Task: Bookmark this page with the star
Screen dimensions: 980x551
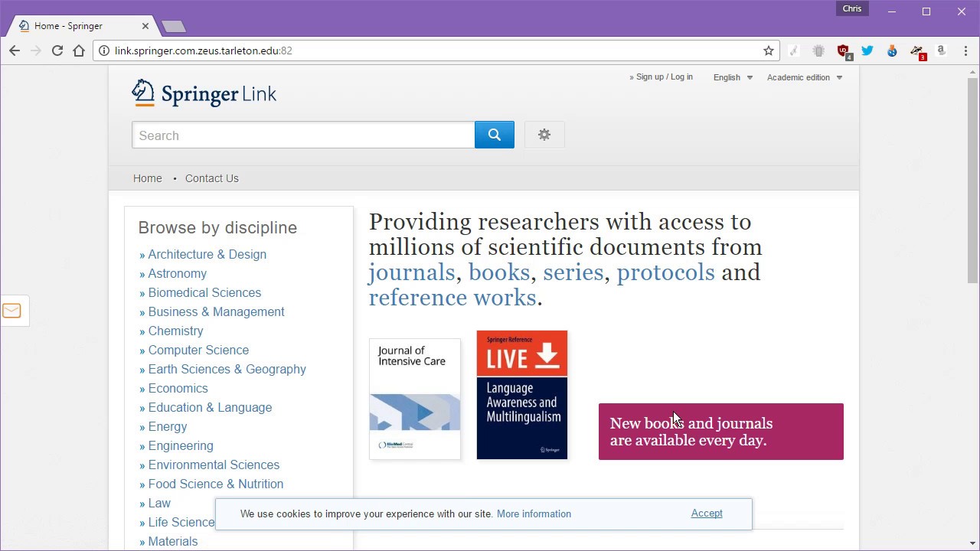Action: (x=769, y=51)
